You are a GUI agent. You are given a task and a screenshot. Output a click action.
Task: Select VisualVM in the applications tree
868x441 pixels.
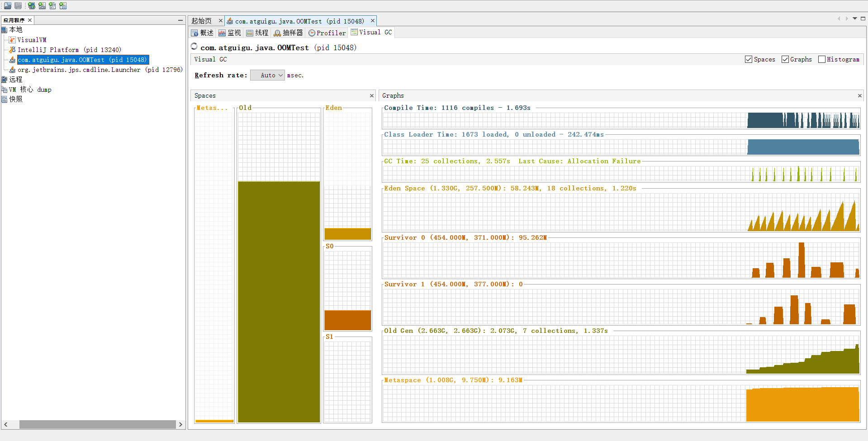click(x=32, y=40)
